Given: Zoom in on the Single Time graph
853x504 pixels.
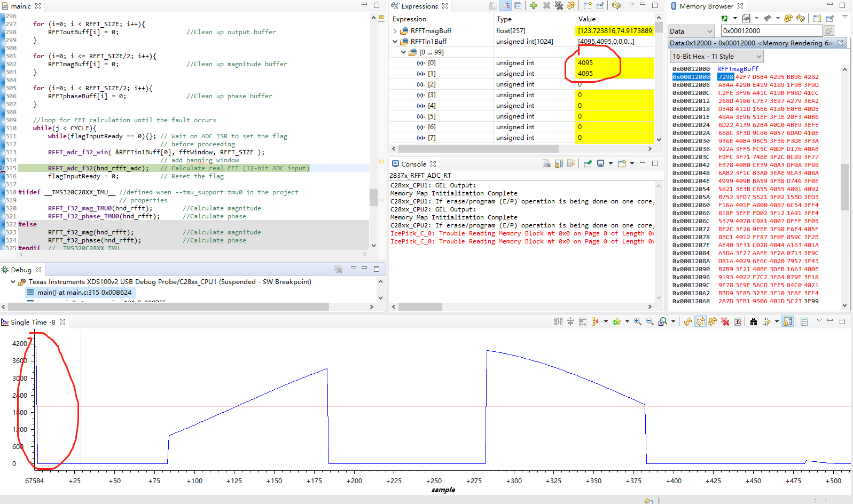Looking at the screenshot, I should (637, 321).
